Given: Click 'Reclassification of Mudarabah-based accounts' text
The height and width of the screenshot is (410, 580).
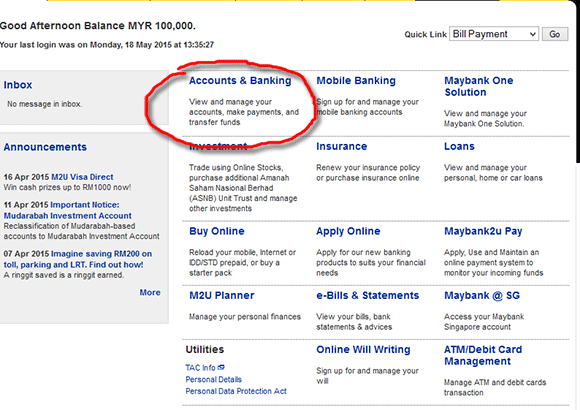Looking at the screenshot, I should coord(81,231).
